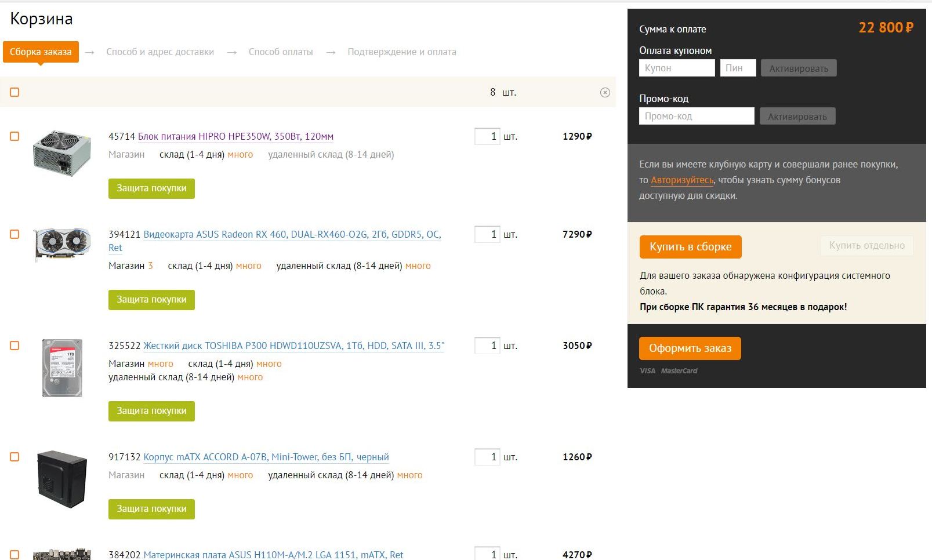Image resolution: width=932 pixels, height=560 pixels.
Task: Edit quantity for TOSHIBA P300 hard drive
Action: pyautogui.click(x=487, y=346)
